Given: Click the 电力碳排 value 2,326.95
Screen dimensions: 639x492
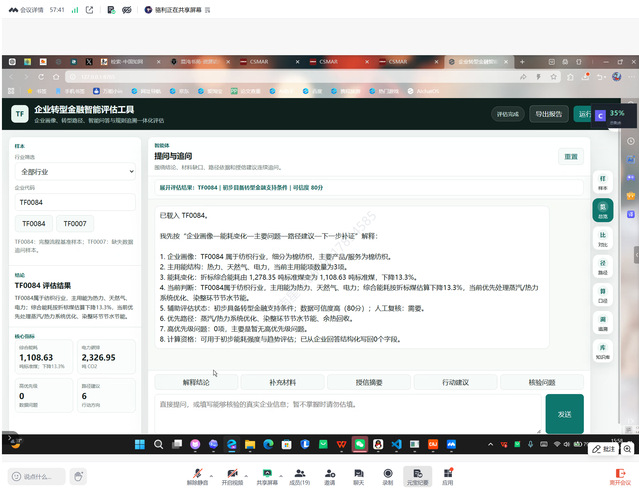Looking at the screenshot, I should pos(99,357).
